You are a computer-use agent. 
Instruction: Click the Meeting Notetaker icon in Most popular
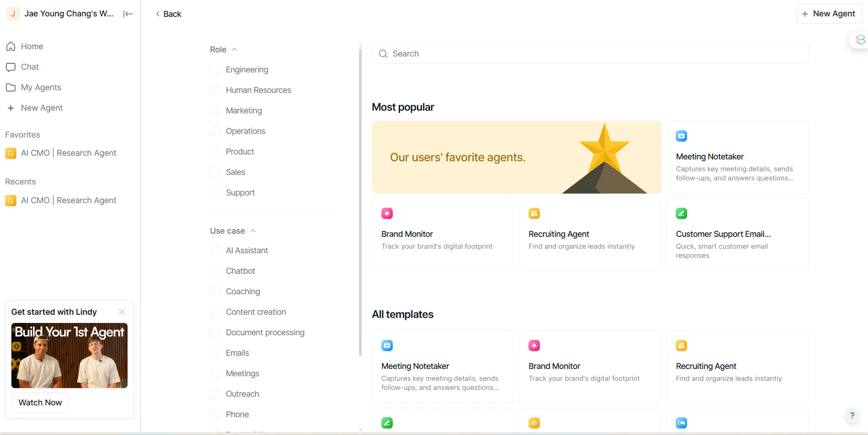pyautogui.click(x=682, y=136)
